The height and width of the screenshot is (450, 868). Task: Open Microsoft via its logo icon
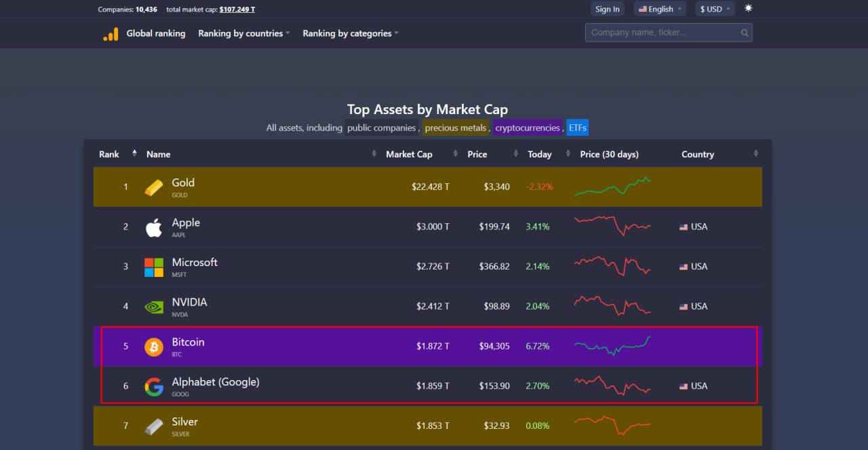(154, 267)
